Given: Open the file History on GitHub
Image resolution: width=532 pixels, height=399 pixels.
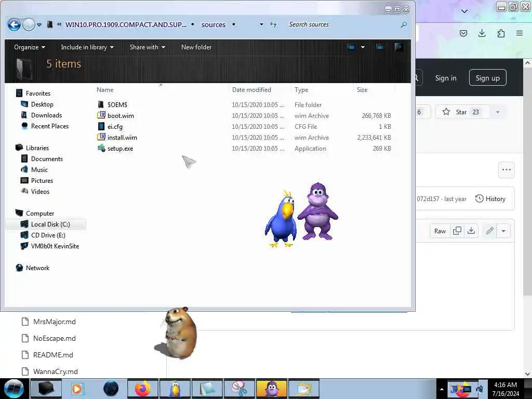Looking at the screenshot, I should (490, 199).
